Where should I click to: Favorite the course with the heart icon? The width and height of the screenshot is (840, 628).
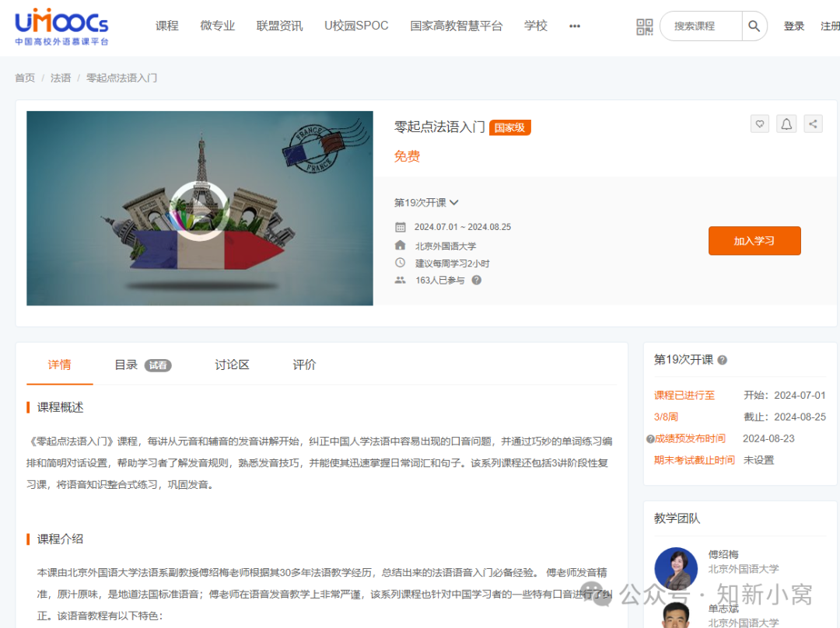coord(759,124)
